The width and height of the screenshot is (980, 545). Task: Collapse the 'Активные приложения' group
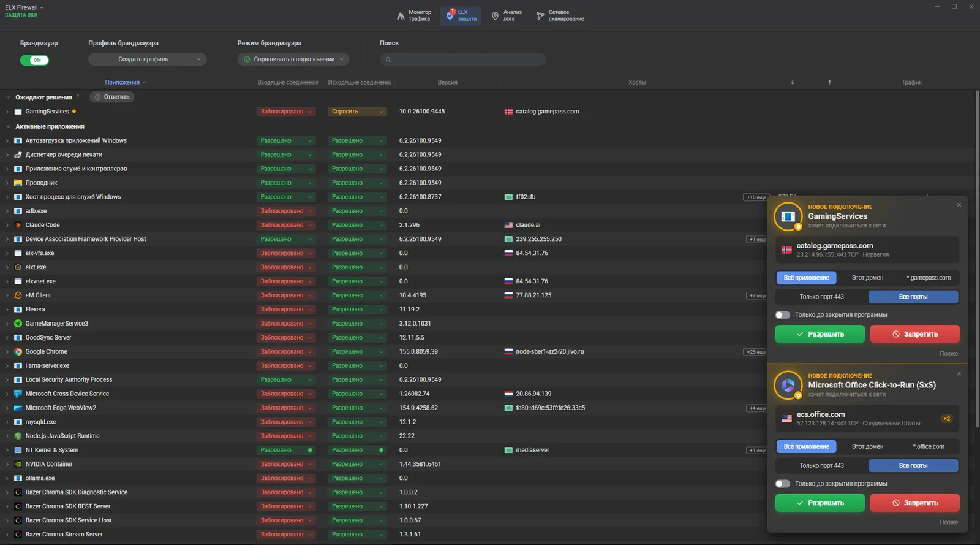pos(8,126)
